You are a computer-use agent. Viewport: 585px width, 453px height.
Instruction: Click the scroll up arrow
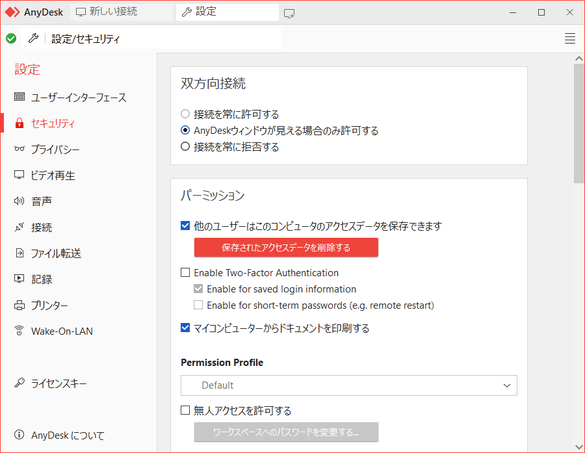tap(579, 58)
